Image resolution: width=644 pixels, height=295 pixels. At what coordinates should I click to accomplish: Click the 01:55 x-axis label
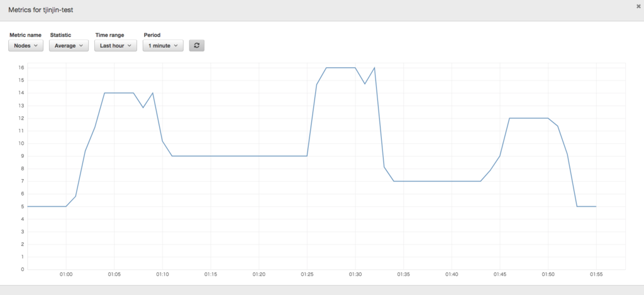(x=596, y=274)
